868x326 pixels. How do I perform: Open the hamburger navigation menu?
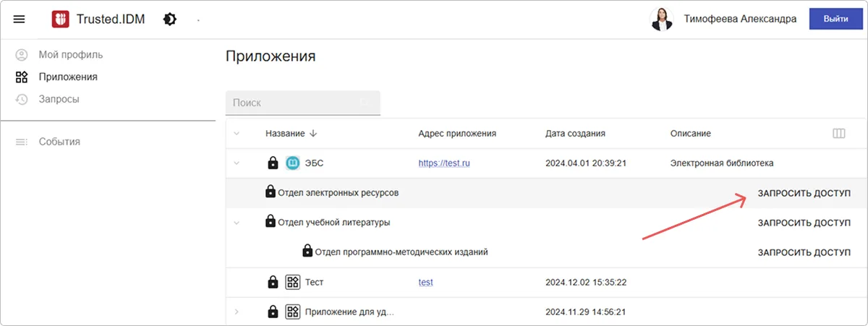pyautogui.click(x=20, y=20)
